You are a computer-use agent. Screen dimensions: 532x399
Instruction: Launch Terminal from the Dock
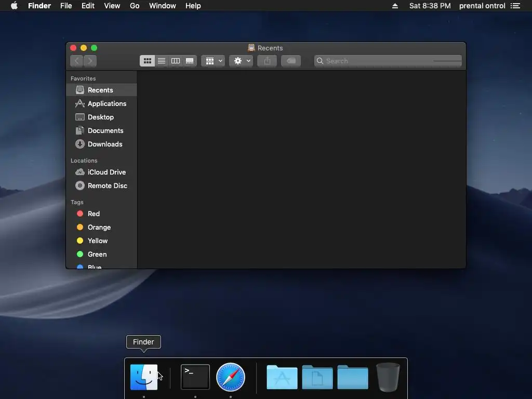click(x=195, y=377)
